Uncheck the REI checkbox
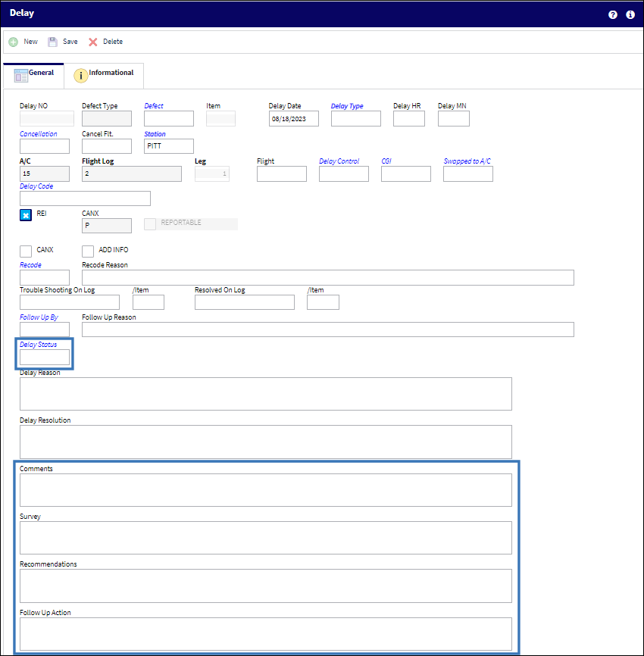This screenshot has height=656, width=644. pyautogui.click(x=26, y=215)
